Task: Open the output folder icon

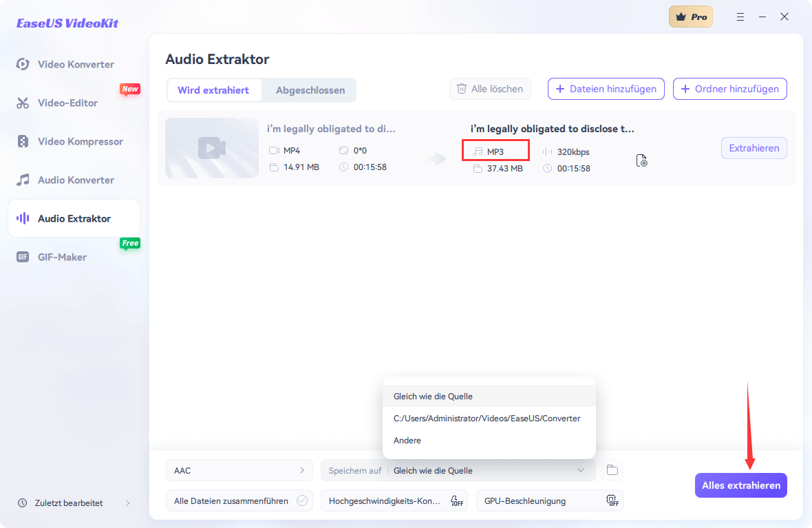Action: click(x=612, y=470)
